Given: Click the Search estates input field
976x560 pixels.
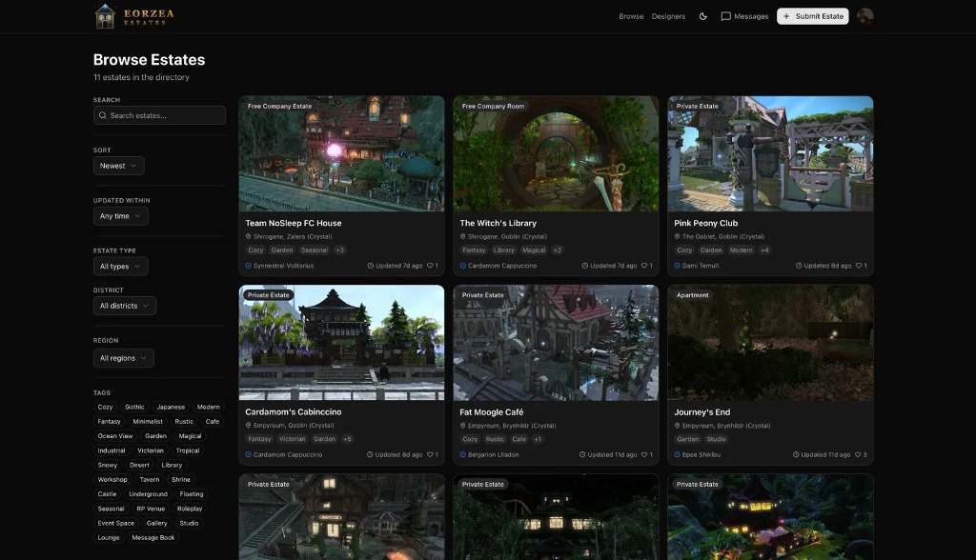Looking at the screenshot, I should (x=159, y=115).
